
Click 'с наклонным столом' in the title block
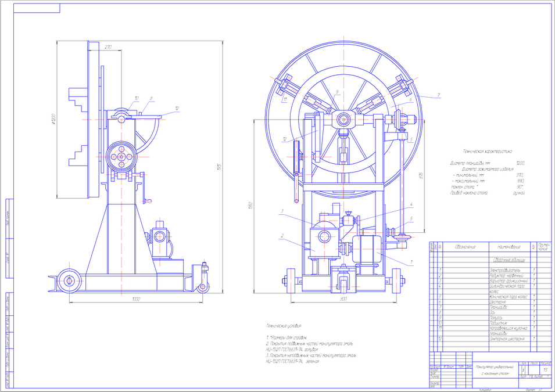coord(495,373)
